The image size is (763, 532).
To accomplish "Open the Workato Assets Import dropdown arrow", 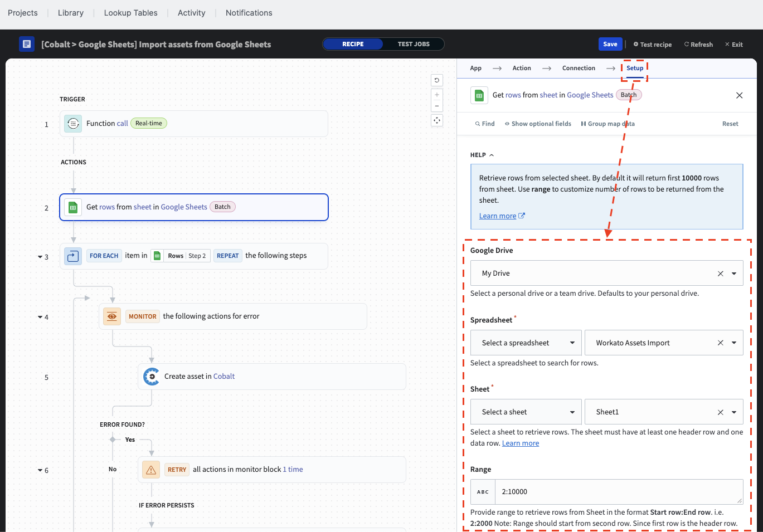I will (x=734, y=343).
